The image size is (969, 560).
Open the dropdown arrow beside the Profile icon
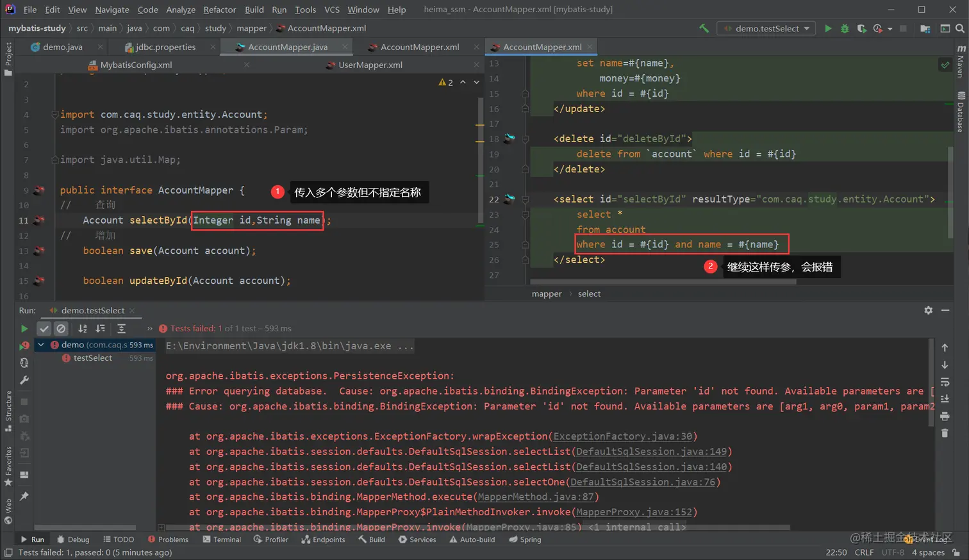[x=890, y=29]
